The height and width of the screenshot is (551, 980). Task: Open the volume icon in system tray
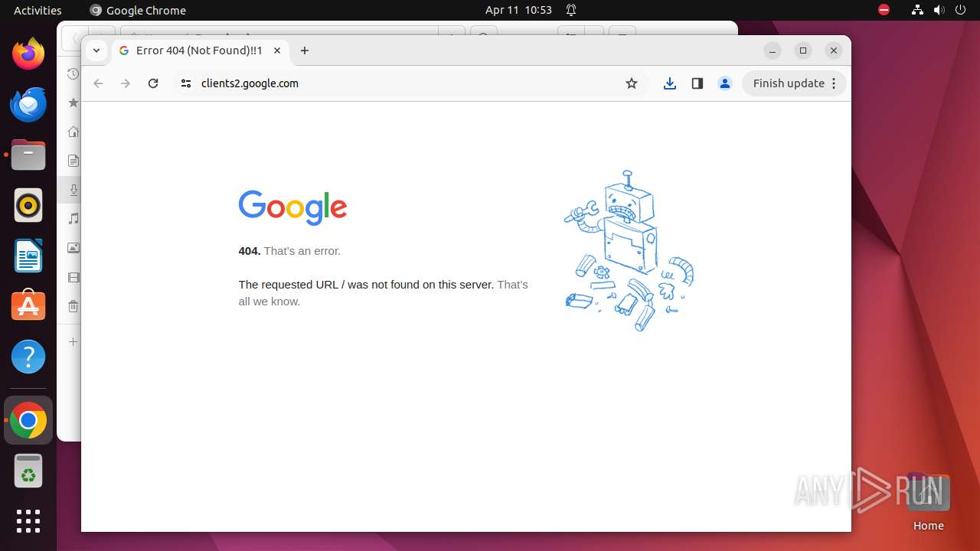point(939,10)
